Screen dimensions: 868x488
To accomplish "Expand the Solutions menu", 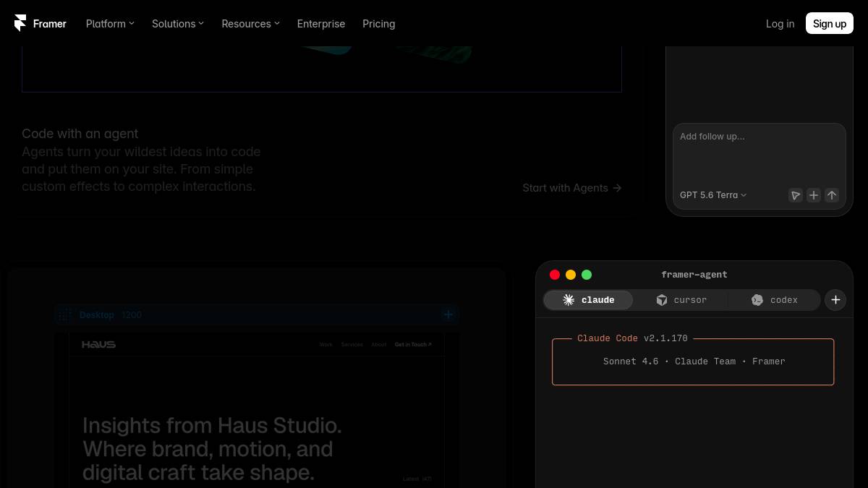I will [178, 24].
